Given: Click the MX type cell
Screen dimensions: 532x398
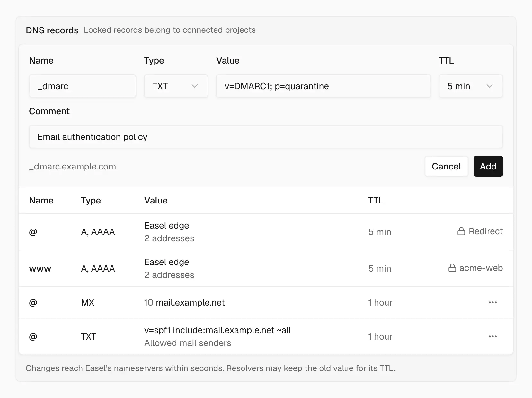Looking at the screenshot, I should 87,303.
